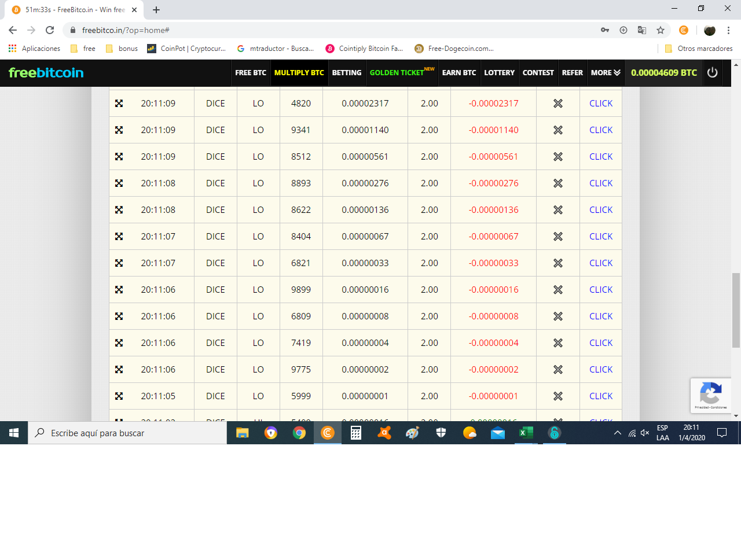Click the page vertical scrollbar thumb
This screenshot has width=741, height=560.
click(736, 310)
